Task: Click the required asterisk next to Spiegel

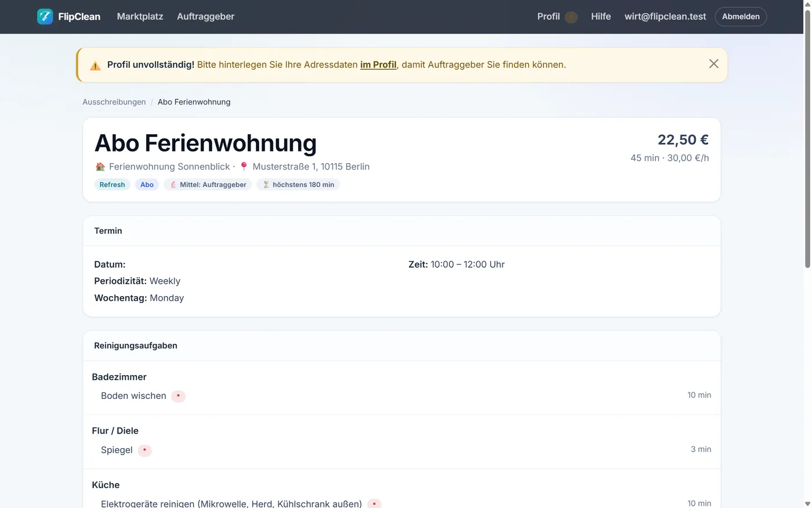Action: [x=144, y=450]
